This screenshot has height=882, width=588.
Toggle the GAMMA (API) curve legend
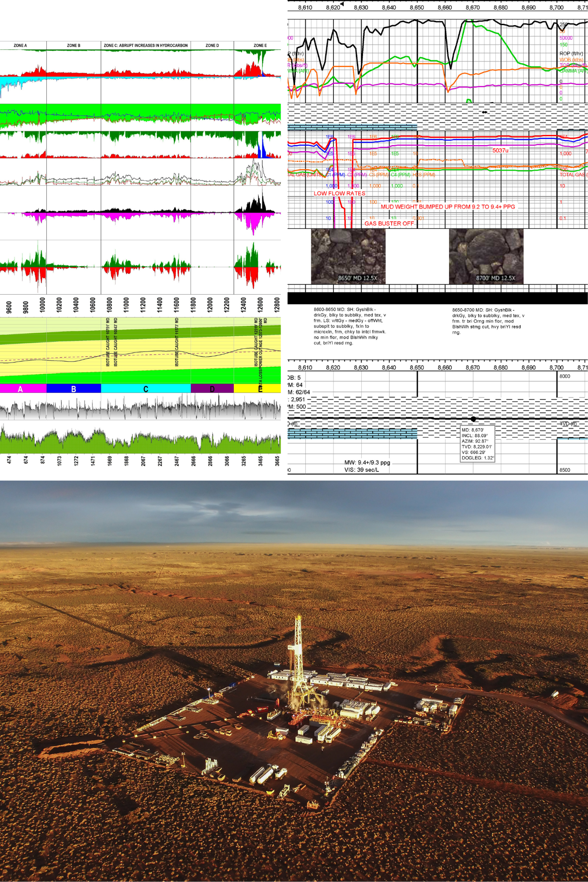pyautogui.click(x=573, y=71)
